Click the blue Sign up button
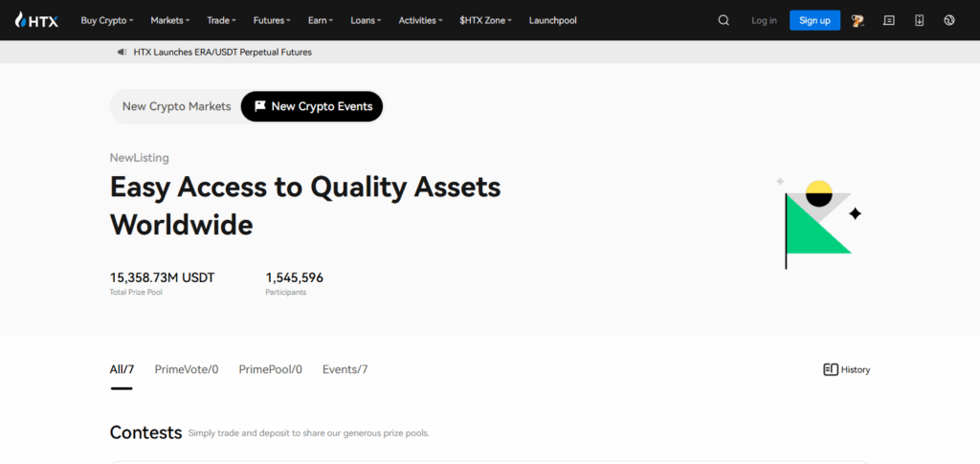 click(815, 21)
